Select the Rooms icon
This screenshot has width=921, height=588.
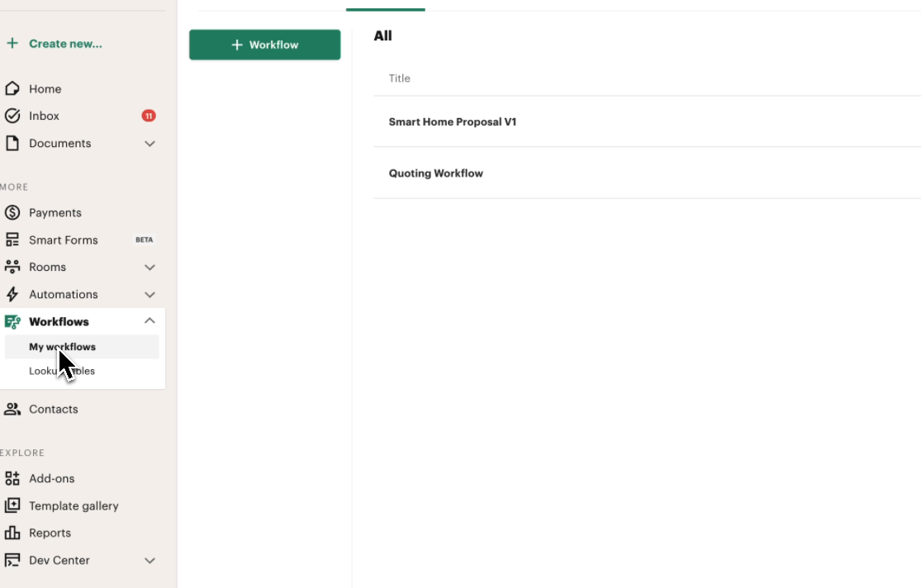pos(12,267)
